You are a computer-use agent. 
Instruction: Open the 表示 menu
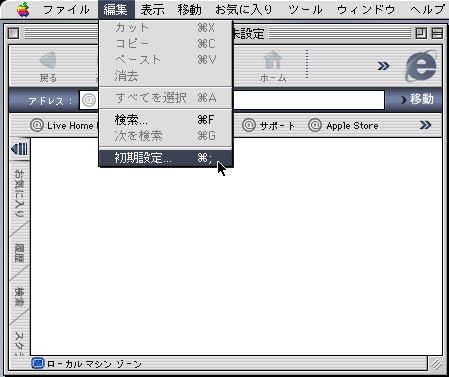click(x=152, y=9)
